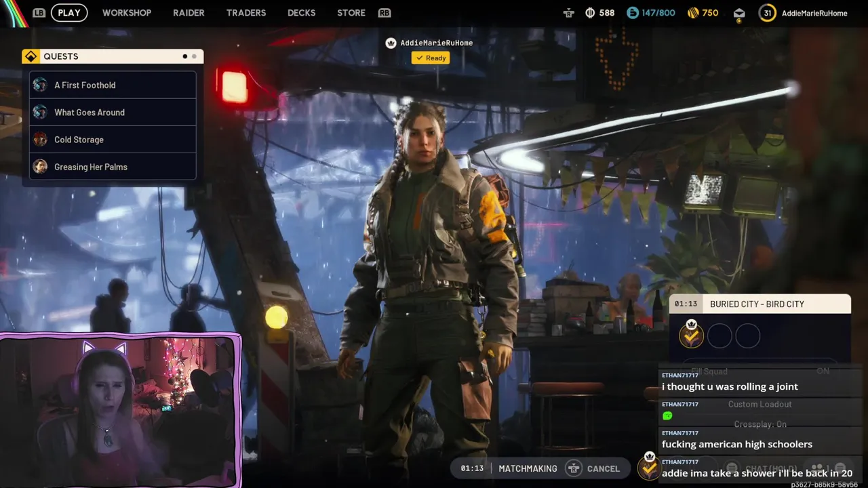Click the squad leader ready avatar slot
The width and height of the screenshot is (868, 488).
point(691,335)
